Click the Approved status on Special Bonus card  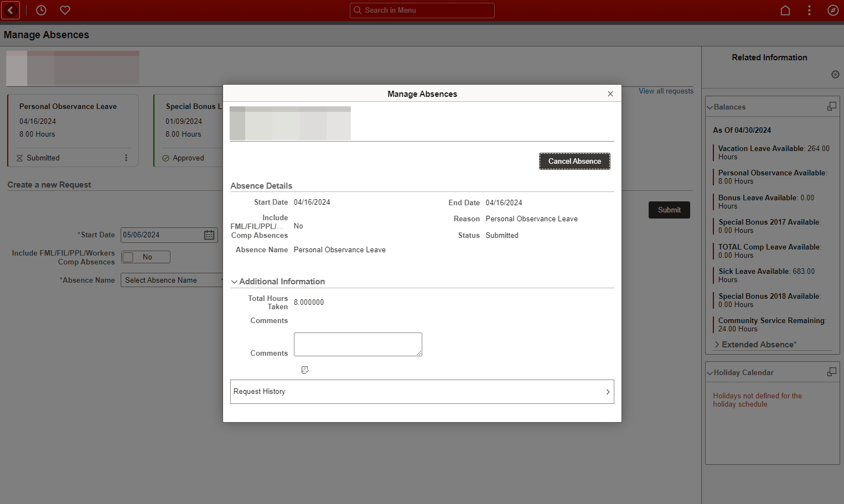(x=183, y=158)
